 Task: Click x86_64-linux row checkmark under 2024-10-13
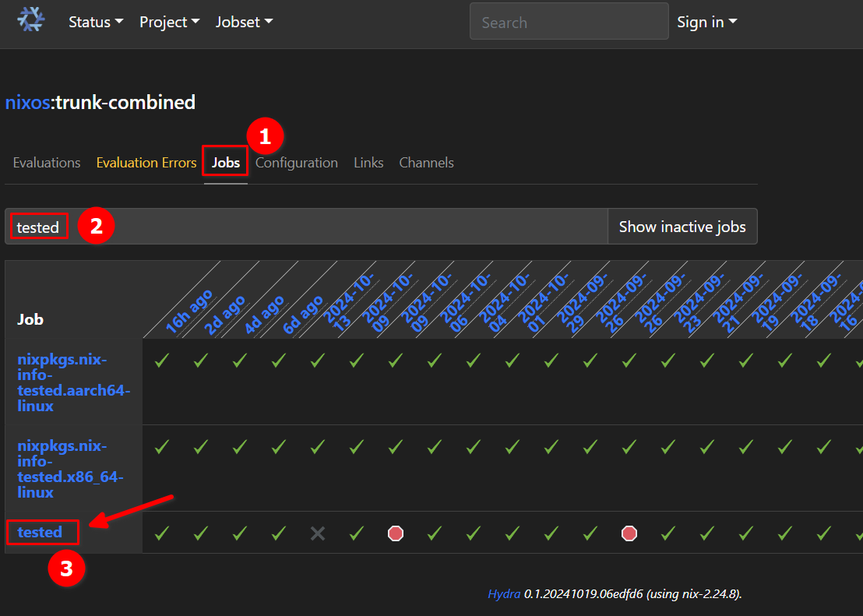(318, 447)
